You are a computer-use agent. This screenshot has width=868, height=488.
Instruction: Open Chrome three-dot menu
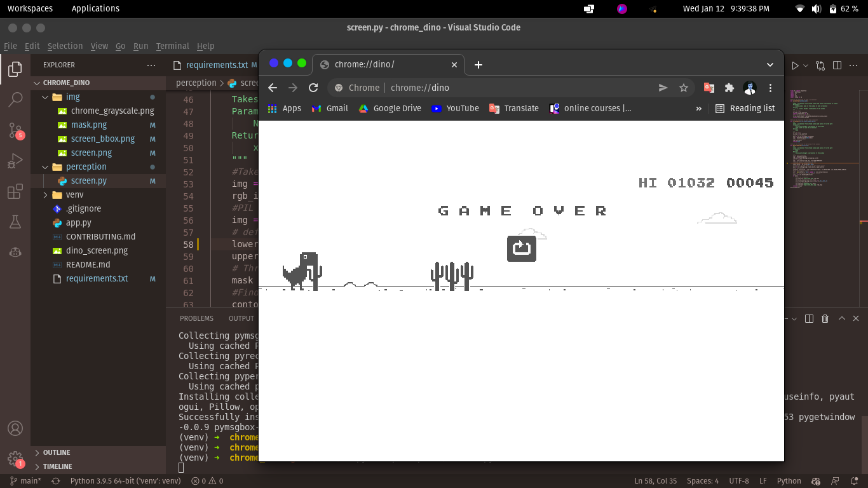(770, 88)
